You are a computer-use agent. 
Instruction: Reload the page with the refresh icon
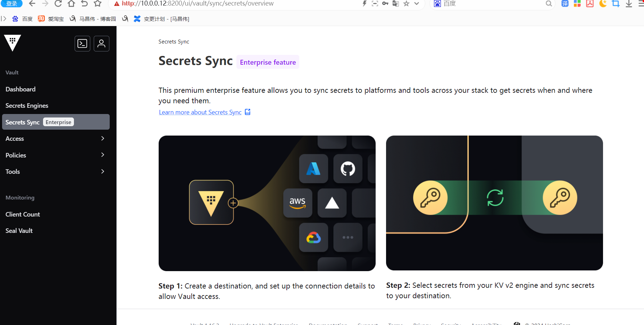pyautogui.click(x=58, y=3)
